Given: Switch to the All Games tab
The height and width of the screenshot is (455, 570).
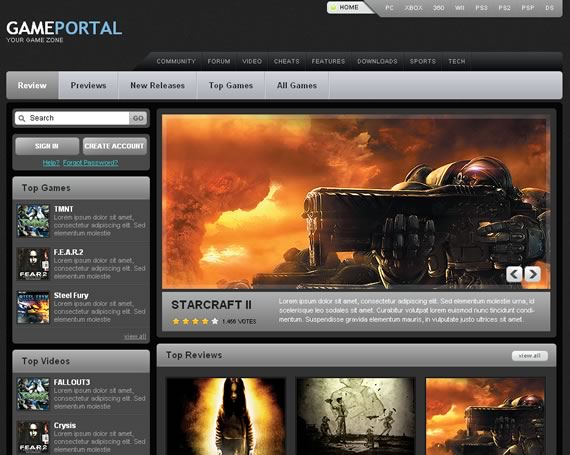Looking at the screenshot, I should coord(297,85).
